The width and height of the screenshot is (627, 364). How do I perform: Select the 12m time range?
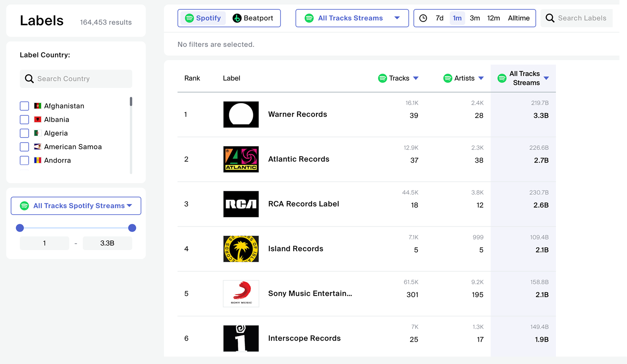493,18
